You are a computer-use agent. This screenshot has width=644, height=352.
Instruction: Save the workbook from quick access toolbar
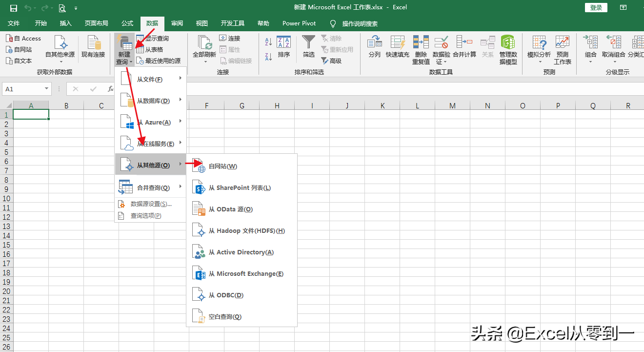point(14,8)
